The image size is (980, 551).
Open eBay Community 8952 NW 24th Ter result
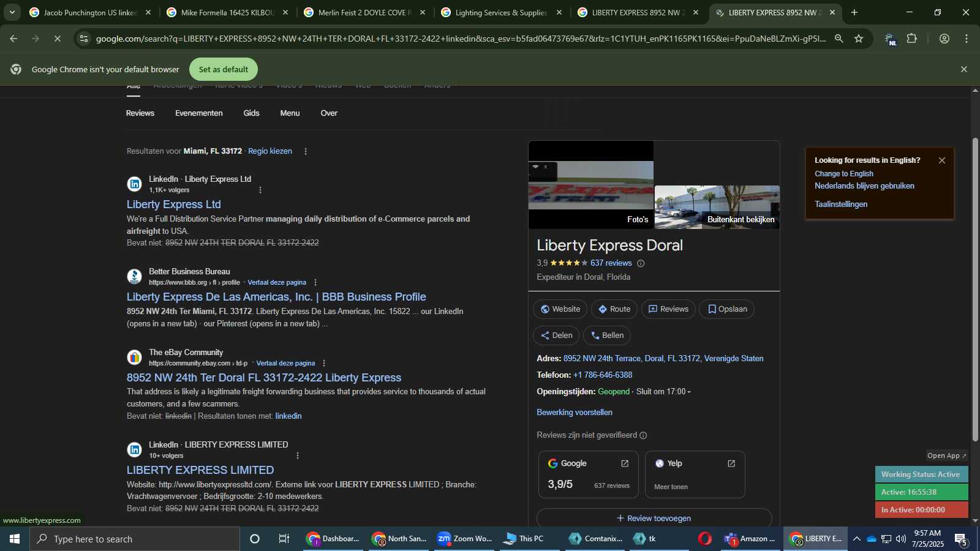(264, 378)
